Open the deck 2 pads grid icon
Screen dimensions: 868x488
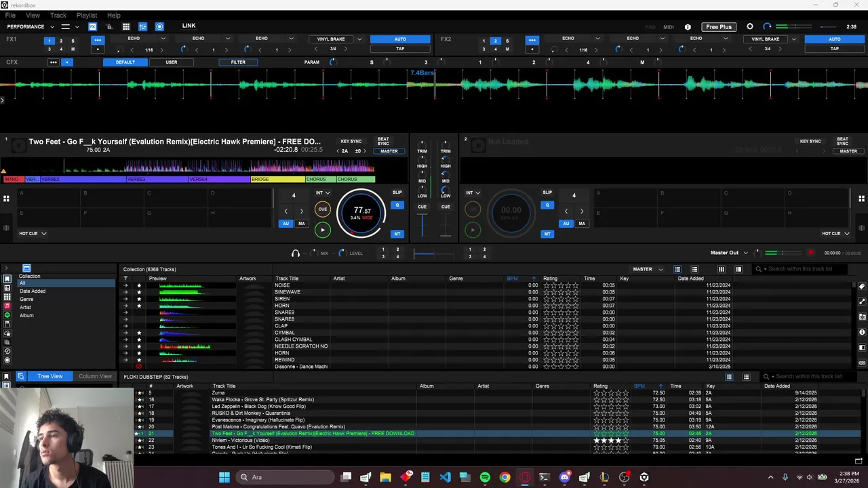click(861, 199)
